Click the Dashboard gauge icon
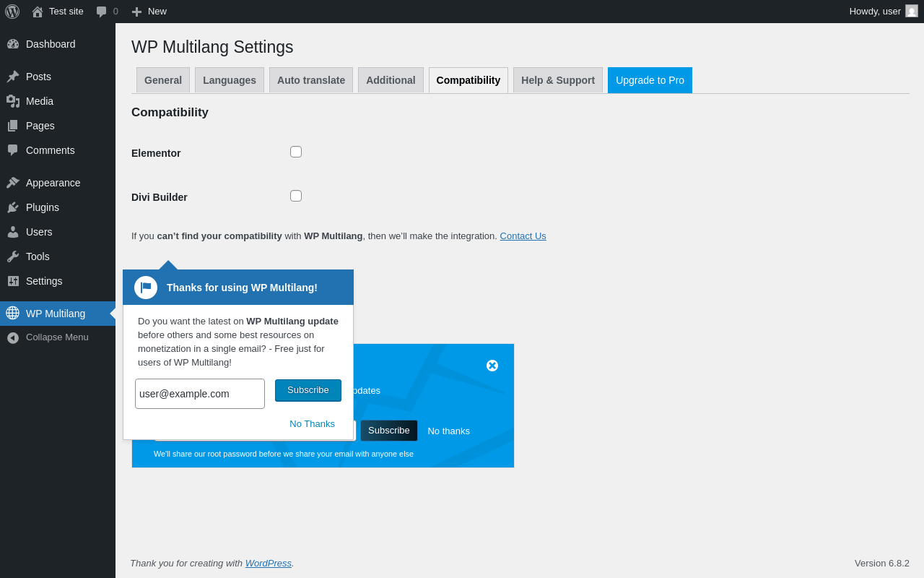This screenshot has height=578, width=924. [13, 44]
